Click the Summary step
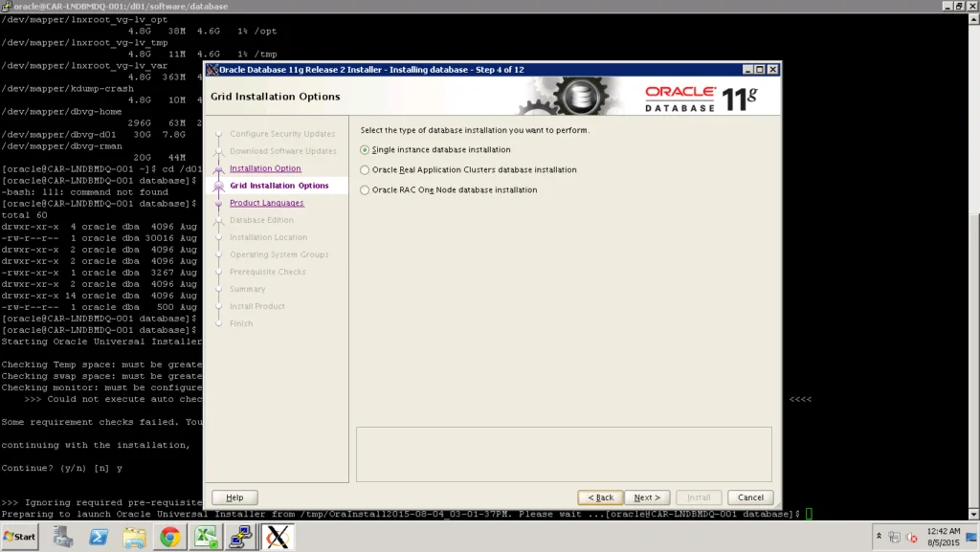980x552 pixels. click(248, 289)
